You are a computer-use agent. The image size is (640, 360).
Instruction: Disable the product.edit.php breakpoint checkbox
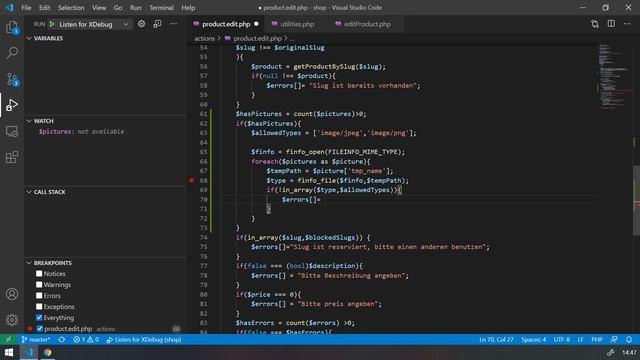point(40,329)
